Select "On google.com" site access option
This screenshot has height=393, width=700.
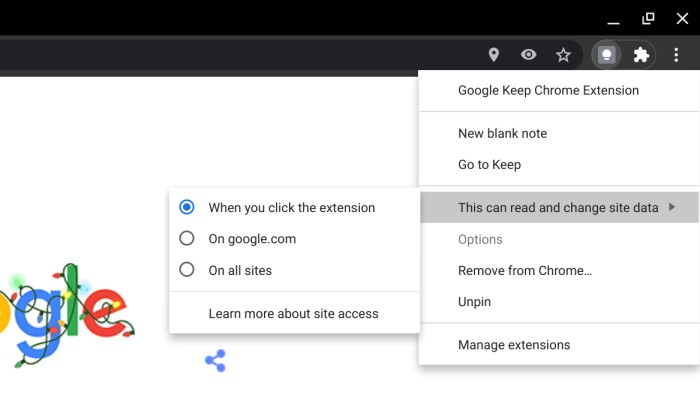[294, 238]
